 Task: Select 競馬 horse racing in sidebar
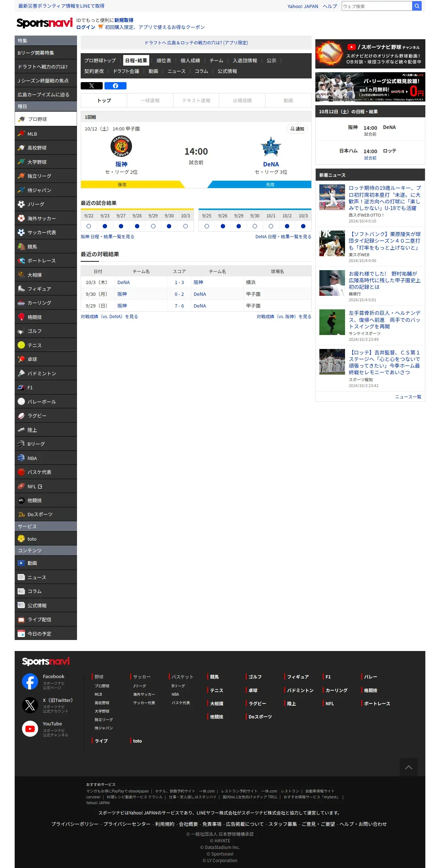tap(46, 247)
